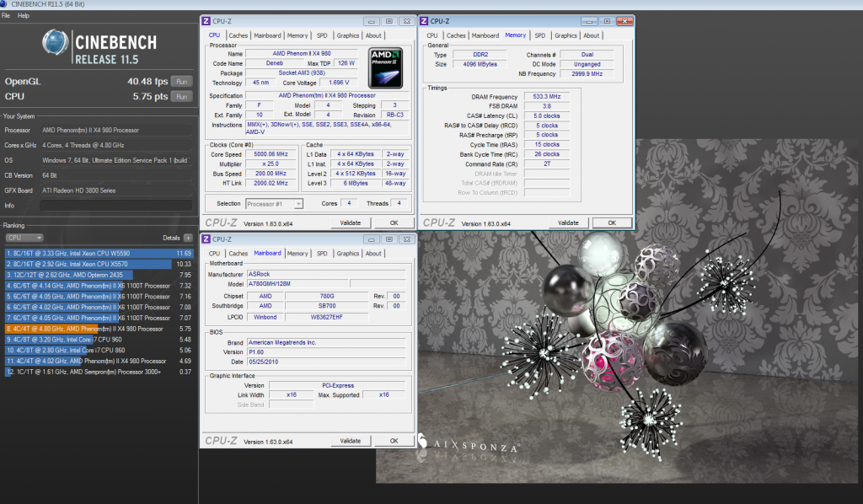Click the Cinebench globe logo icon
863x504 pixels.
55,44
